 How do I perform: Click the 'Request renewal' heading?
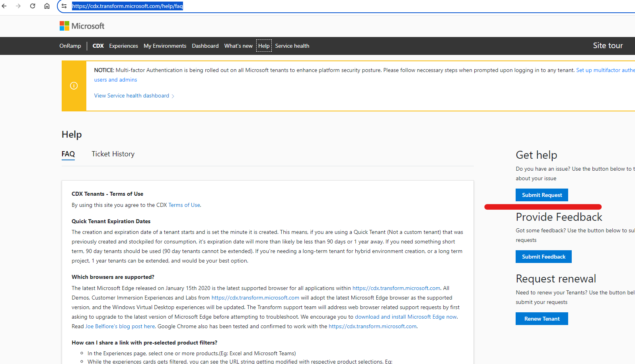556,278
